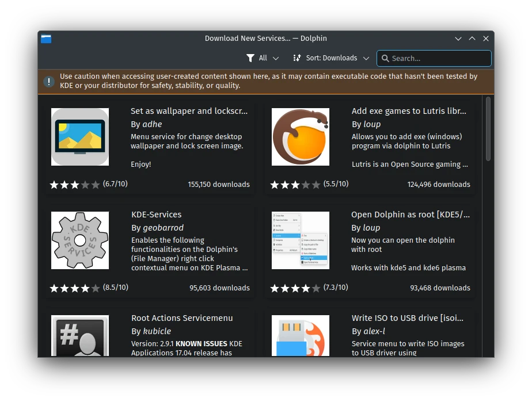Select the Root Actions Servicemenu title
This screenshot has height=402, width=532.
(182, 318)
